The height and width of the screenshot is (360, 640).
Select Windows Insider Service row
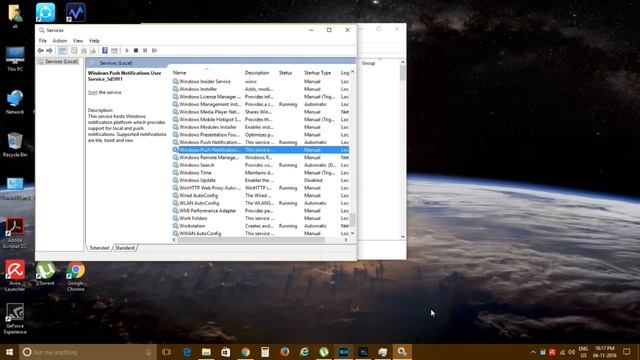tap(260, 82)
